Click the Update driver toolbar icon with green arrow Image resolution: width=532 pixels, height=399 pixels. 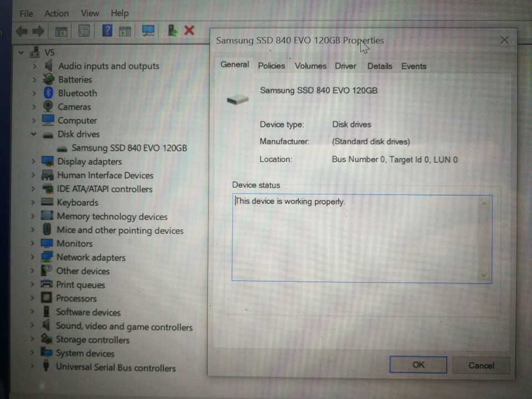[172, 30]
